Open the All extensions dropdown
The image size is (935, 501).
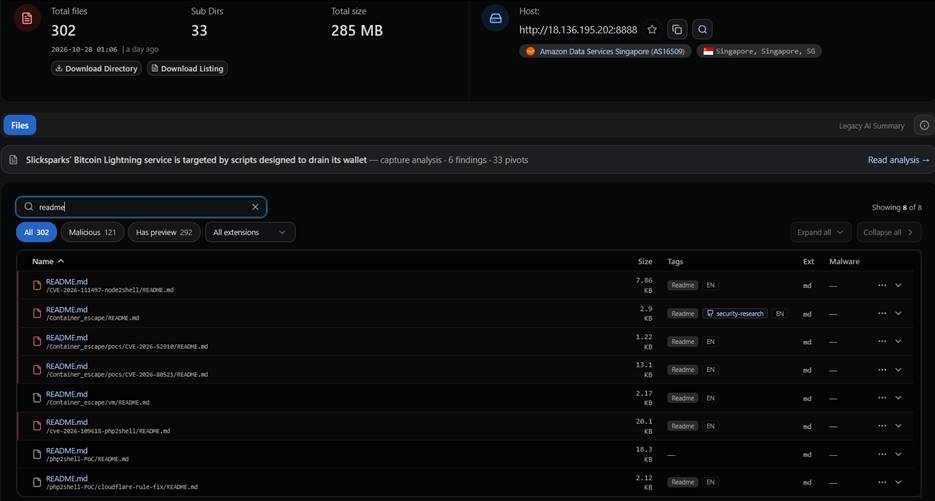250,232
